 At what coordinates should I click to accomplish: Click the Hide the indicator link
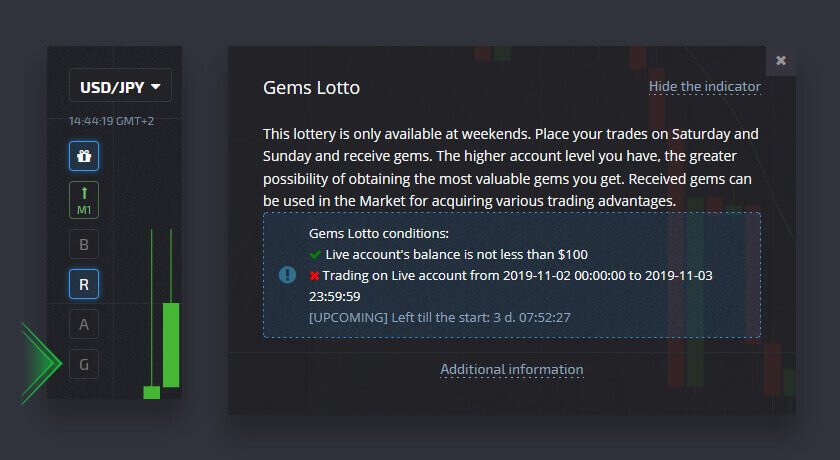[x=704, y=86]
